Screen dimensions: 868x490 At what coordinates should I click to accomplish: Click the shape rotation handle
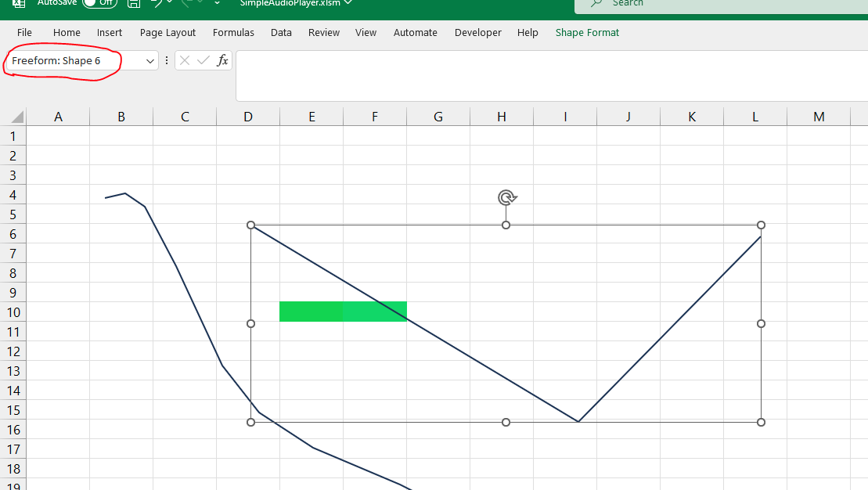506,198
